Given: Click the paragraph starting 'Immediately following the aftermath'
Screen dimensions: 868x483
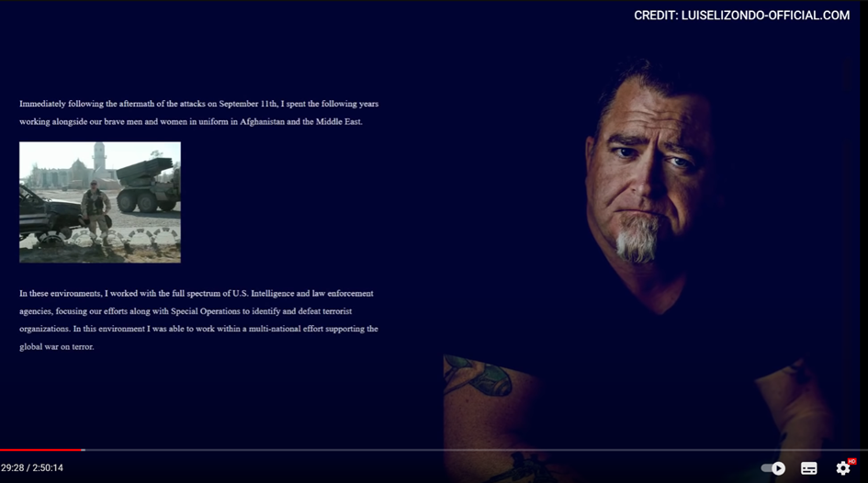Looking at the screenshot, I should pyautogui.click(x=198, y=112).
